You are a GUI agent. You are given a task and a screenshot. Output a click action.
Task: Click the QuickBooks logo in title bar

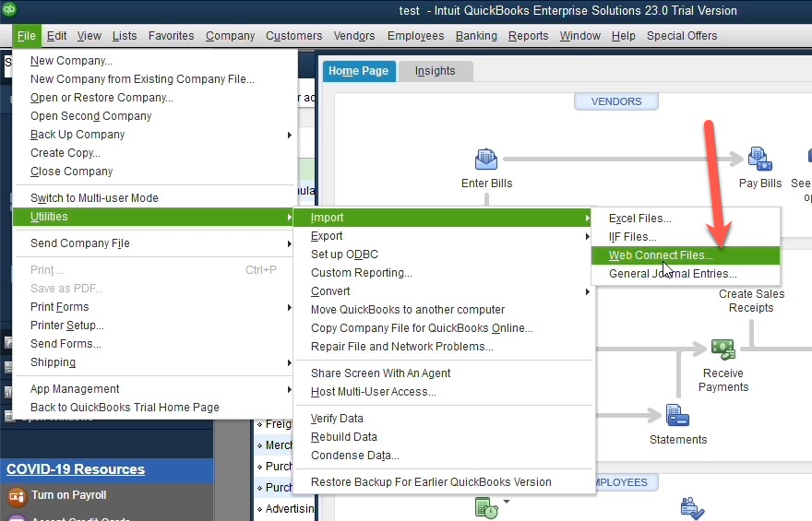tap(9, 9)
